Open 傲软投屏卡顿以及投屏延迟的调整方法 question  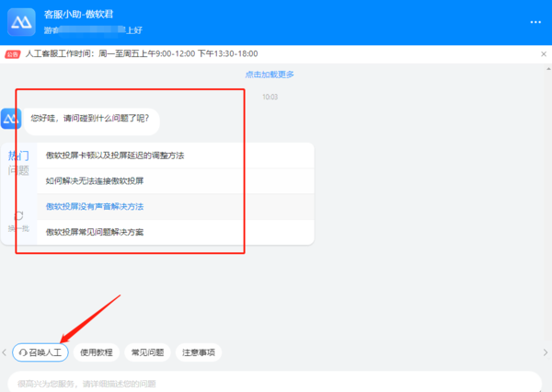pos(115,156)
